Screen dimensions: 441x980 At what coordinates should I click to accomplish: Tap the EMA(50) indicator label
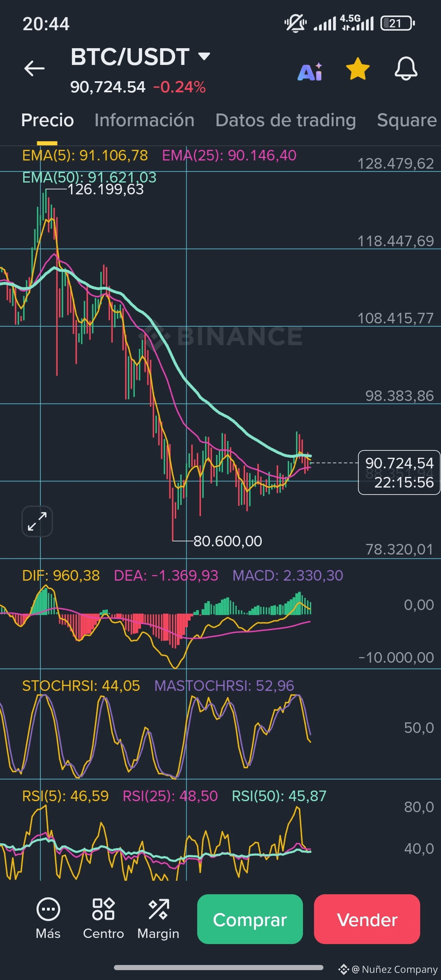(89, 177)
